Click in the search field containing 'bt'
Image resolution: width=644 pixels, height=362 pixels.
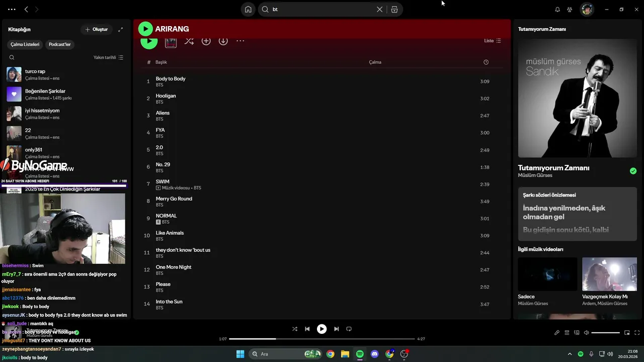pyautogui.click(x=322, y=9)
